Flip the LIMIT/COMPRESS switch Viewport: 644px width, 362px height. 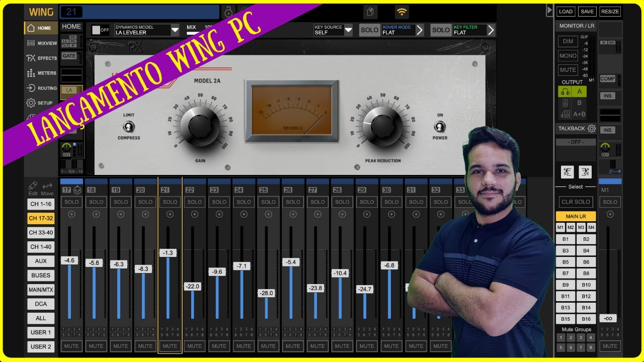(129, 127)
